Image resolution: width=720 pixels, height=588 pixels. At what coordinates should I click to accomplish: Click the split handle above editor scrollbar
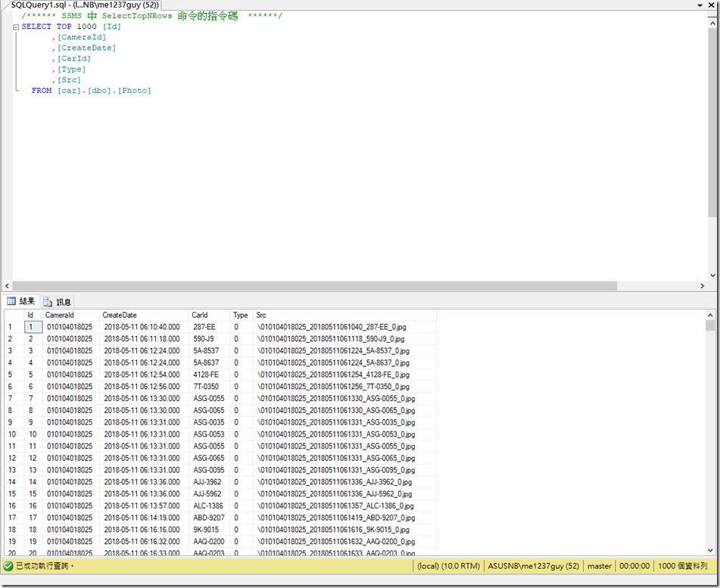pos(712,14)
